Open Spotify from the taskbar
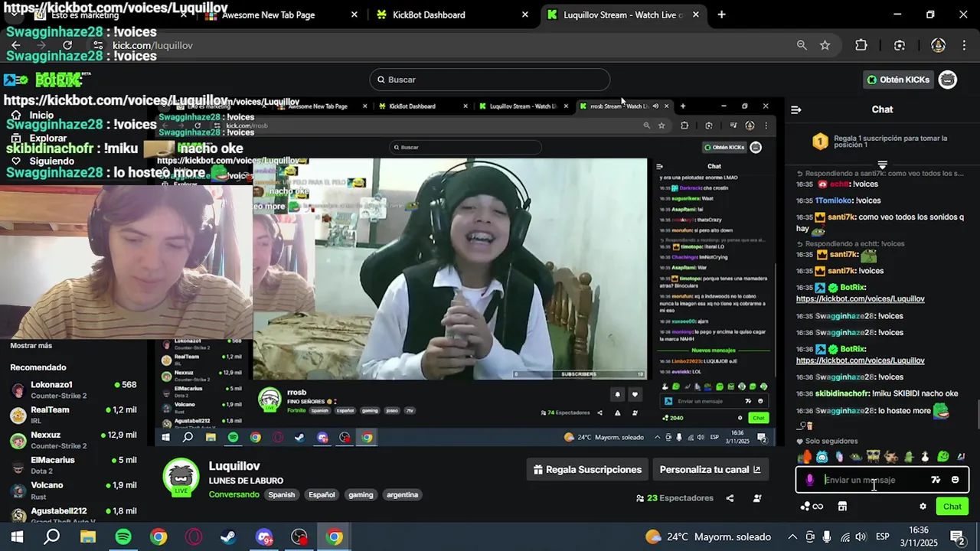 [x=123, y=537]
